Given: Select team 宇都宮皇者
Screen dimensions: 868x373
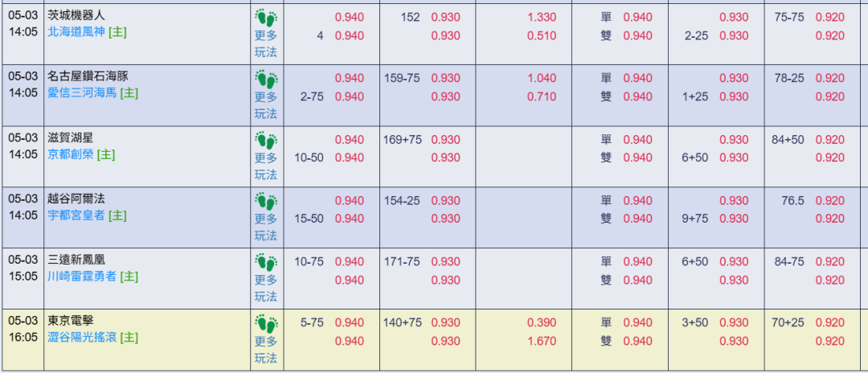Looking at the screenshot, I should 77,215.
